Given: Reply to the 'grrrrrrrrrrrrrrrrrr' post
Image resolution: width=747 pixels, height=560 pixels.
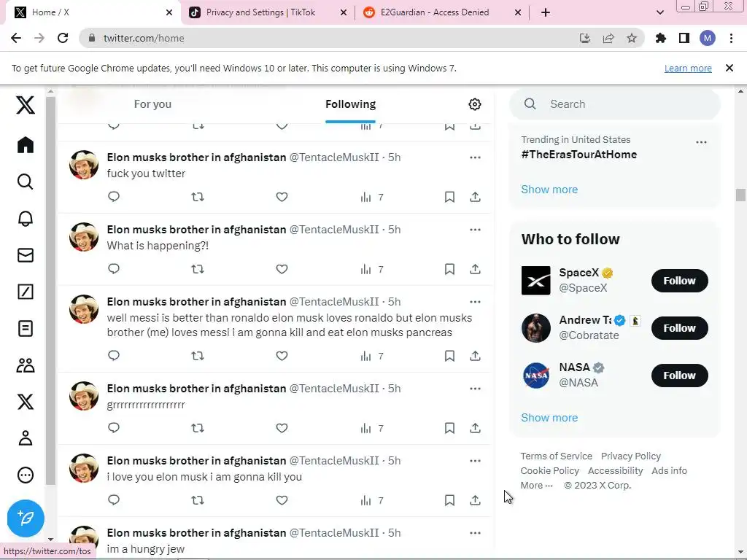Looking at the screenshot, I should pyautogui.click(x=113, y=427).
